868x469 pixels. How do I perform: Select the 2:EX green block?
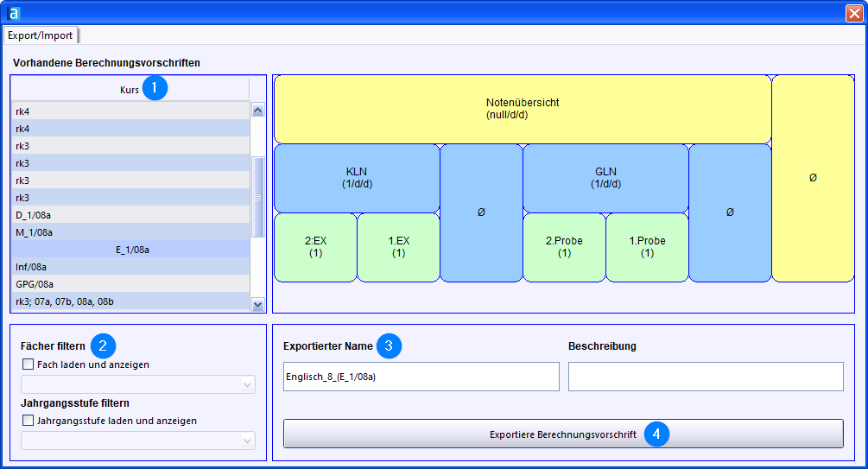pyautogui.click(x=315, y=248)
